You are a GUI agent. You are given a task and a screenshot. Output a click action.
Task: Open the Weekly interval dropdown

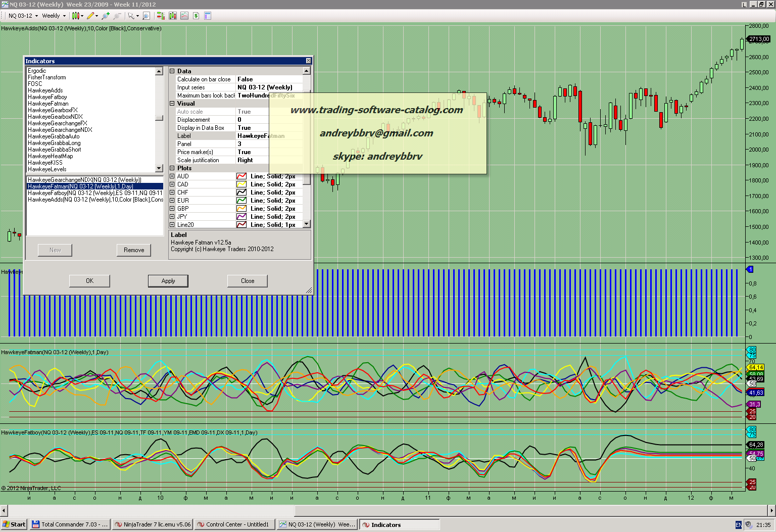54,16
